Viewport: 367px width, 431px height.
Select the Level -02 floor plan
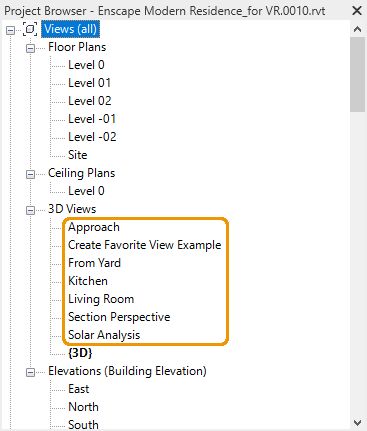coord(92,137)
